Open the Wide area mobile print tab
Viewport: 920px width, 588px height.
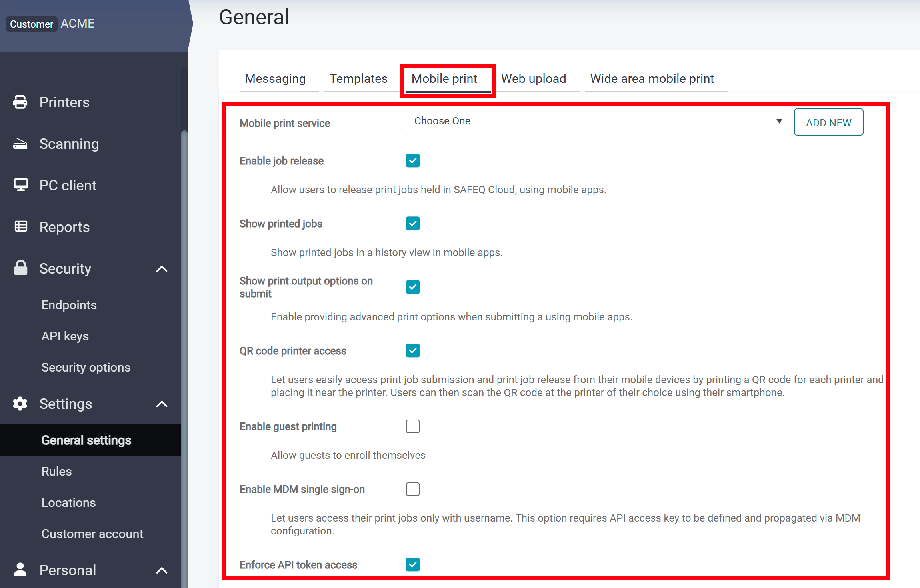(652, 79)
